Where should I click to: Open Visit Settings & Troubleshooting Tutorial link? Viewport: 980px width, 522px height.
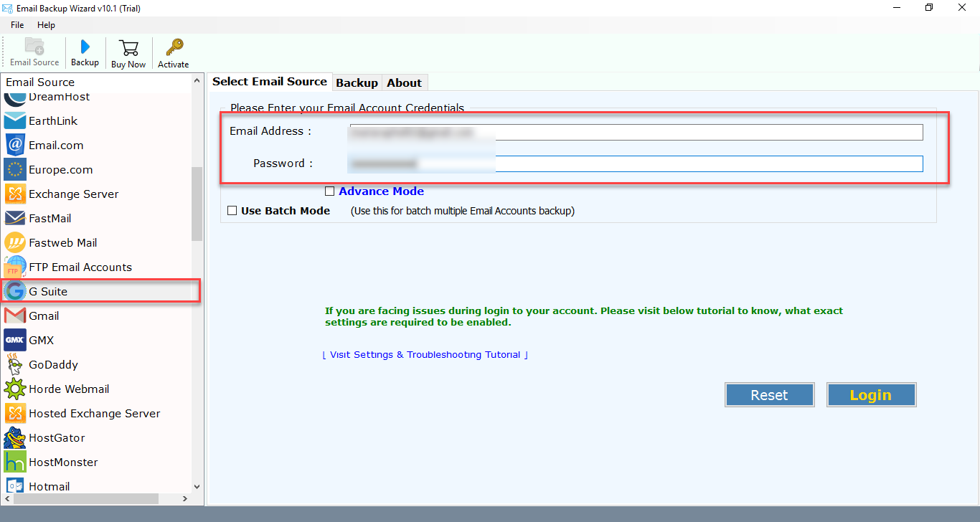(425, 355)
